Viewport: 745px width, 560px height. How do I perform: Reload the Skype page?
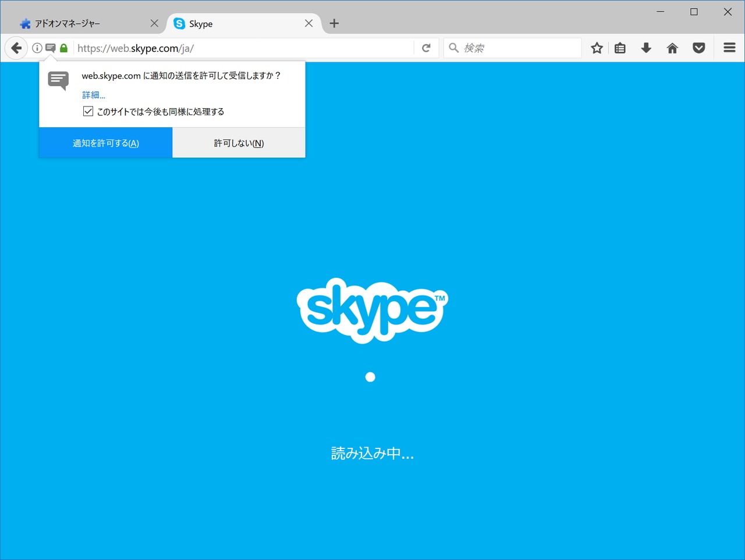click(426, 48)
